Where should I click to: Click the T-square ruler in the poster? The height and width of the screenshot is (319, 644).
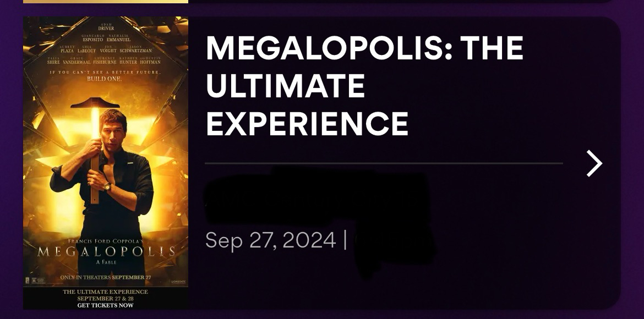click(95, 105)
